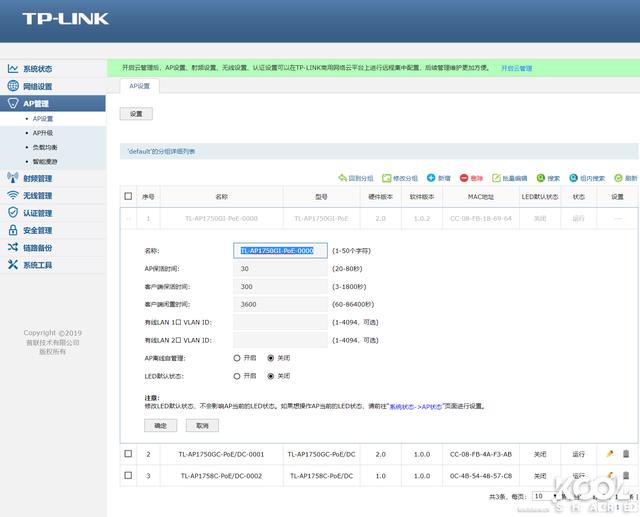This screenshot has height=517, width=640.
Task: Follow the 系统状态->AP状态 link in note
Action: pos(416,406)
